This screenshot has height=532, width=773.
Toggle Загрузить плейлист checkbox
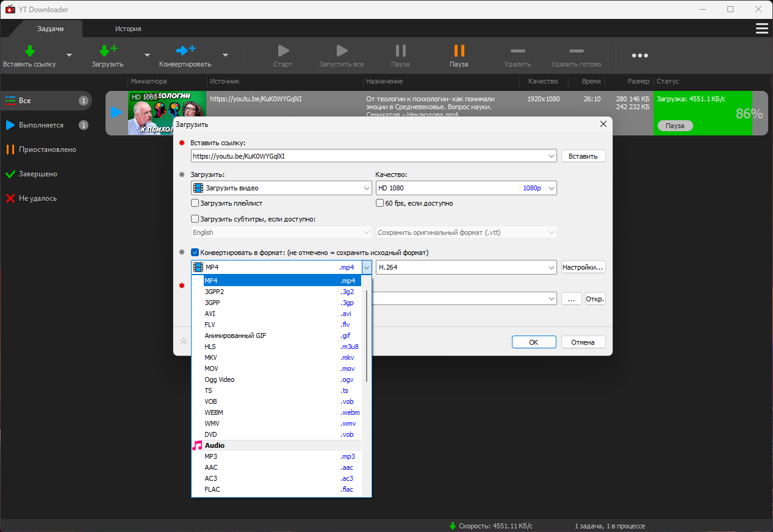pos(195,203)
